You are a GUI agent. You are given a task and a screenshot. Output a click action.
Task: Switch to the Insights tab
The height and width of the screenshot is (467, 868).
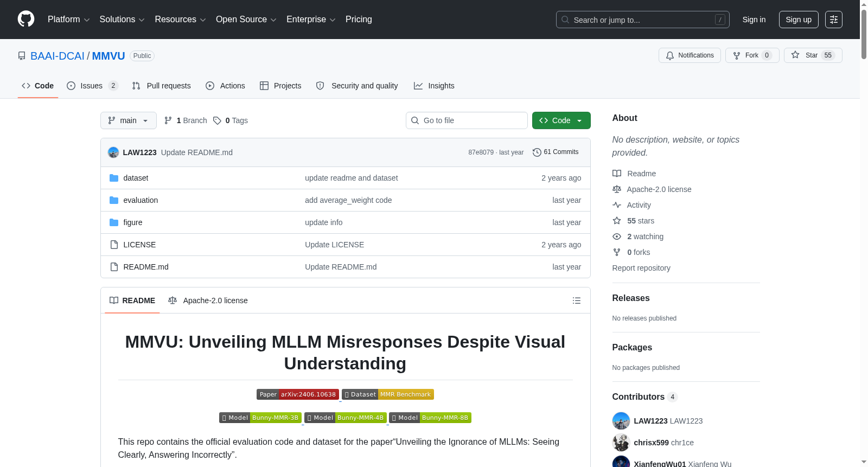[x=434, y=86]
